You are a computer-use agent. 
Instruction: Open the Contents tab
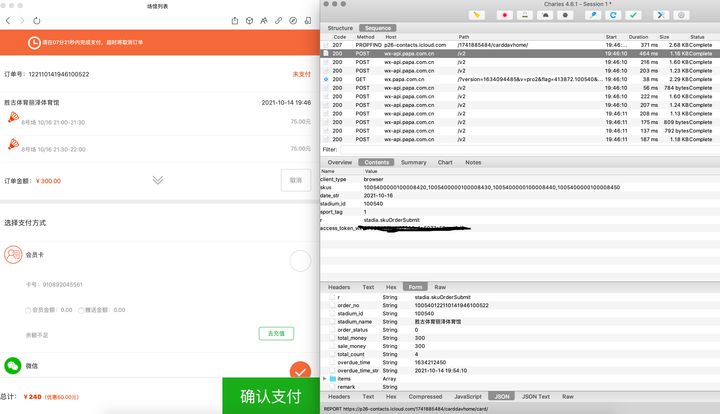(x=377, y=162)
